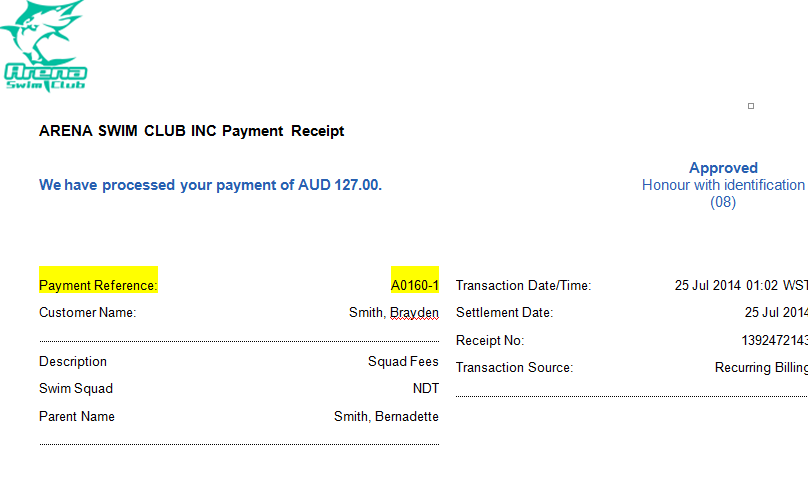Select the receipt title heading text
This screenshot has width=808, height=496.
(x=191, y=131)
